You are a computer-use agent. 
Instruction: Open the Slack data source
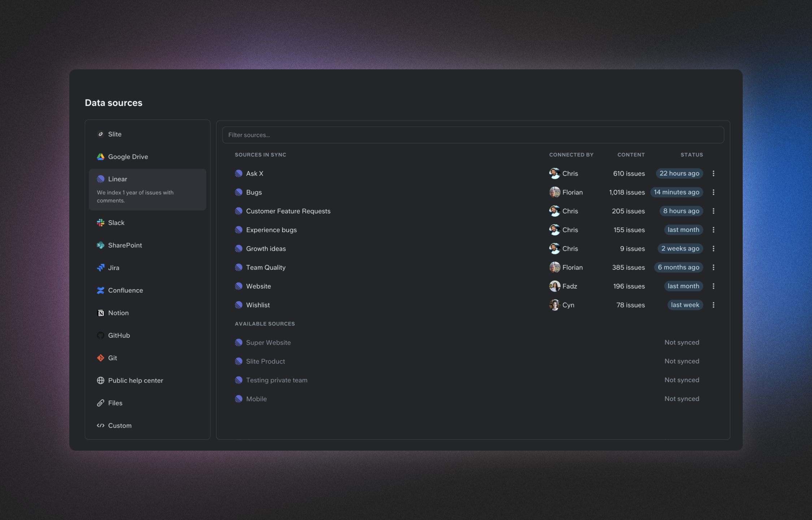[147, 222]
